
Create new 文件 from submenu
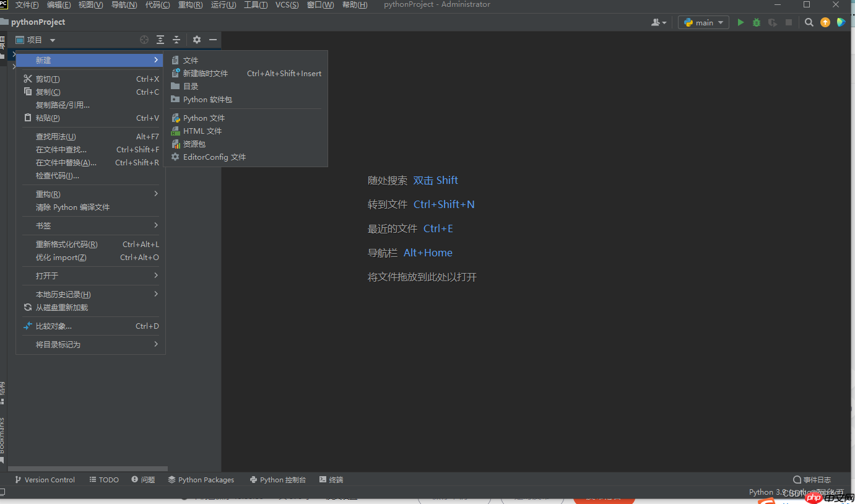click(x=246, y=60)
